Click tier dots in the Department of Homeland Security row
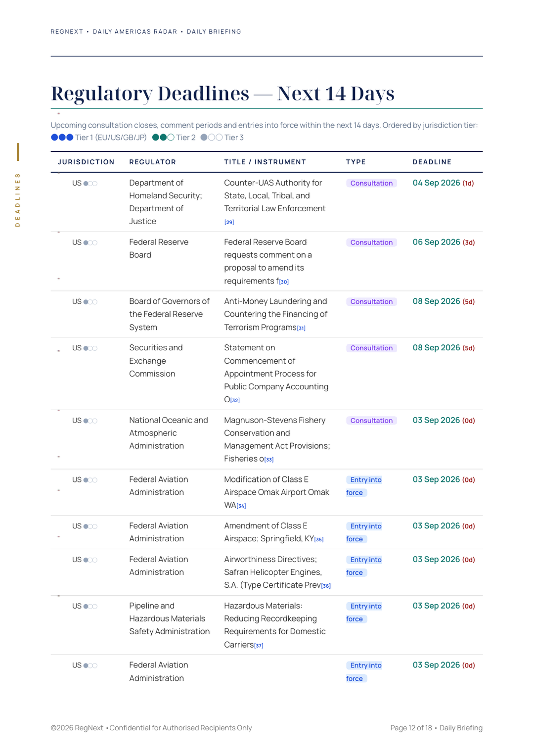 click(x=90, y=184)
